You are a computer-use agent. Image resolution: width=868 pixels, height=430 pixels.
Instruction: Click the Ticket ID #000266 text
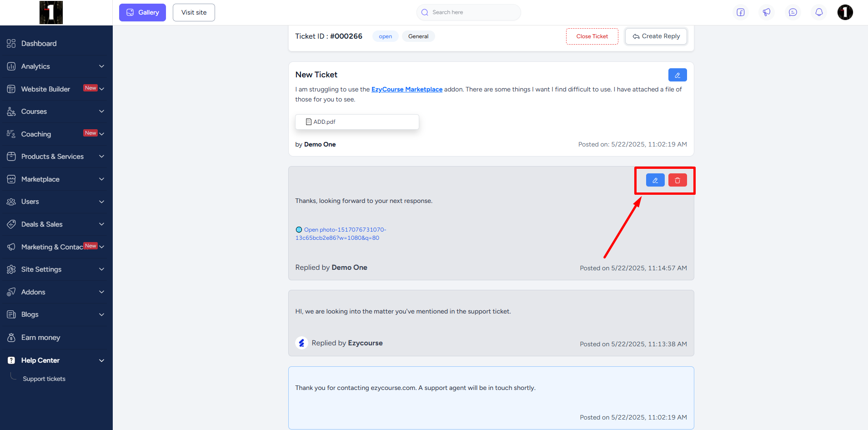pos(329,36)
